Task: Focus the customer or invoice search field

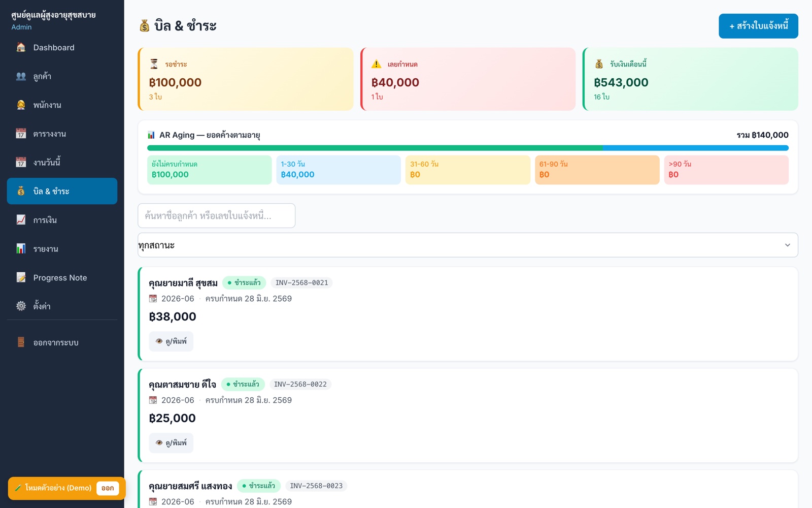Action: [x=217, y=216]
